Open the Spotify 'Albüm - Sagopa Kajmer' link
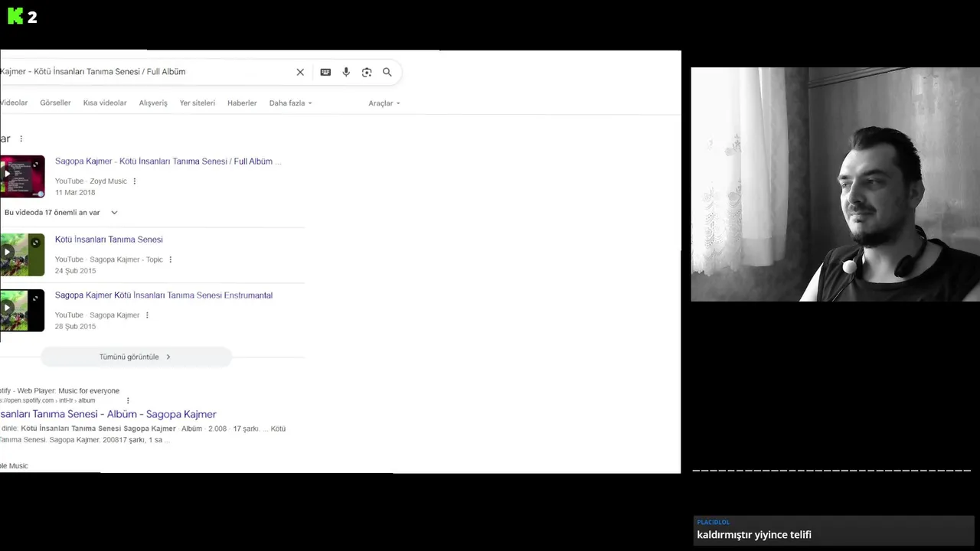 [108, 414]
